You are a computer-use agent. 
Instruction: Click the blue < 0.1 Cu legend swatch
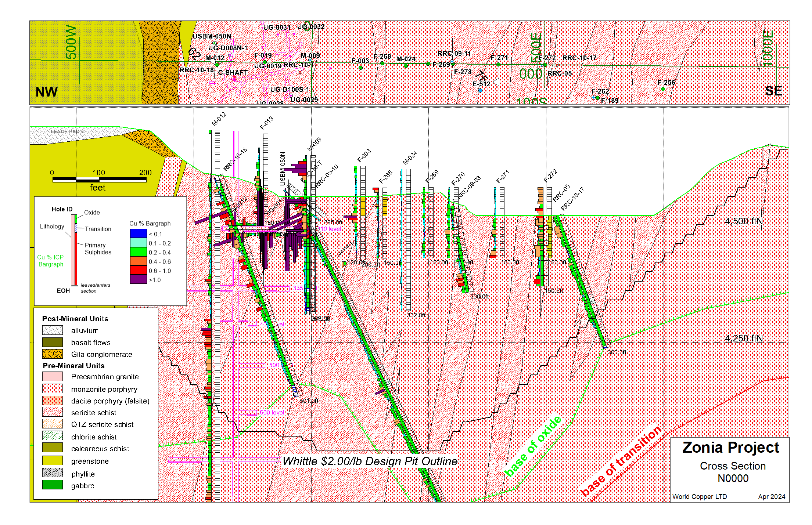(138, 233)
